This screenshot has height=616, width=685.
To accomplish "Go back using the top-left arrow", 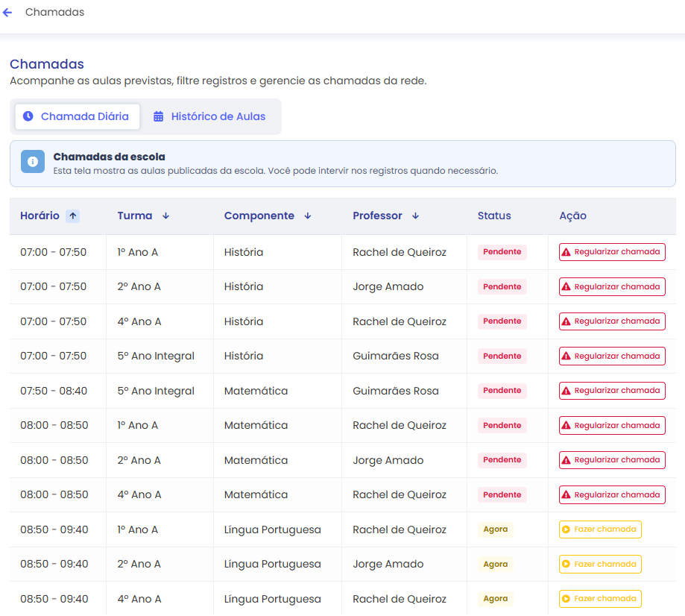I will coord(7,13).
